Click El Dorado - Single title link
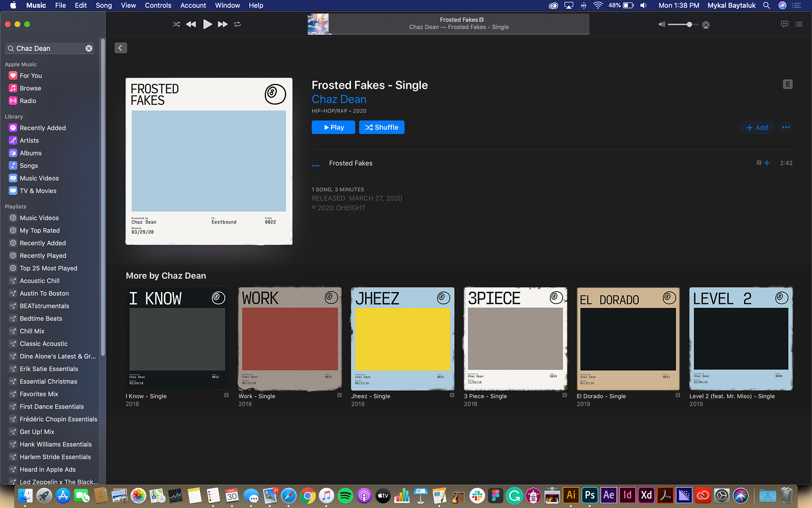 click(x=601, y=396)
